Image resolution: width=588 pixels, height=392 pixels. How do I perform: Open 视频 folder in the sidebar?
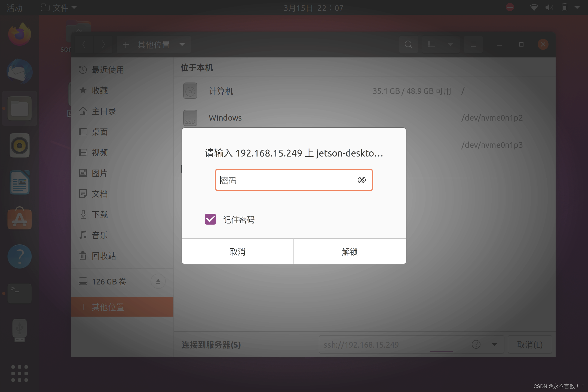(x=122, y=152)
